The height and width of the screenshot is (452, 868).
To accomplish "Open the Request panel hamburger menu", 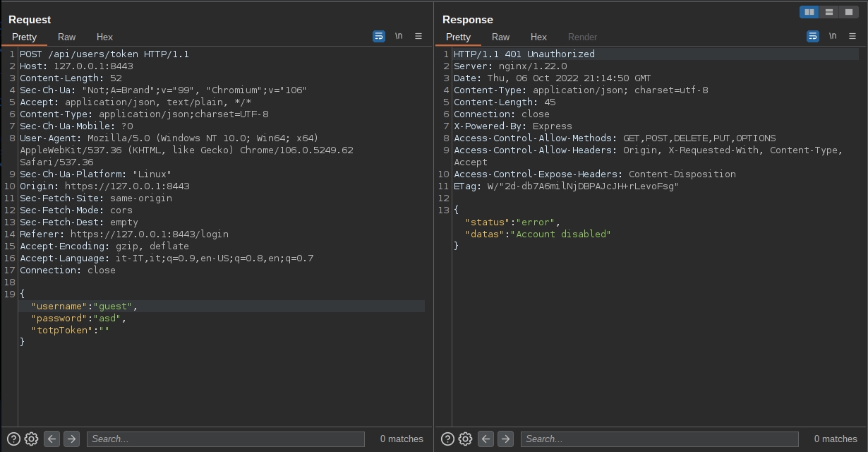I will (418, 36).
